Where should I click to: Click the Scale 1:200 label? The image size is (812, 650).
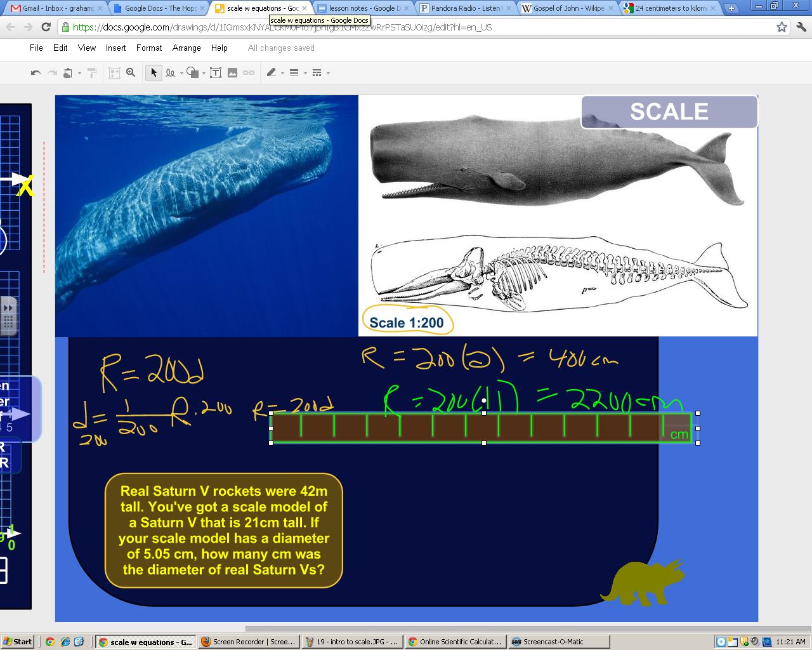(x=407, y=322)
